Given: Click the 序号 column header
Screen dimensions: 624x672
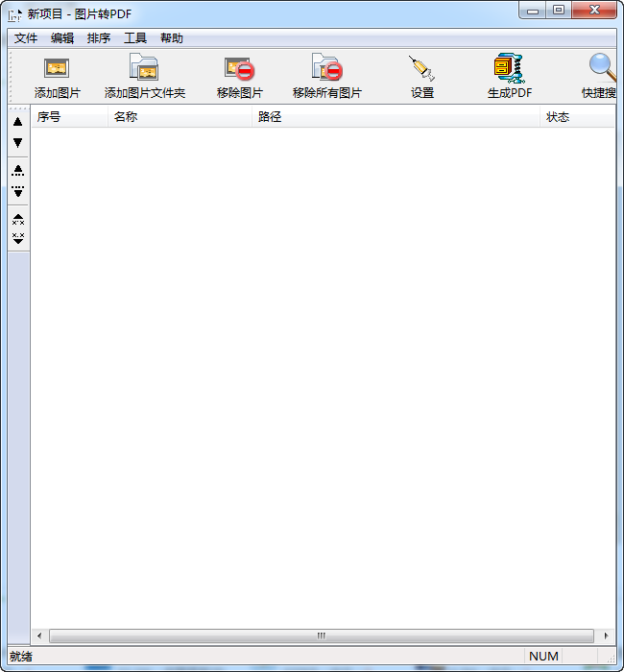Looking at the screenshot, I should [69, 117].
